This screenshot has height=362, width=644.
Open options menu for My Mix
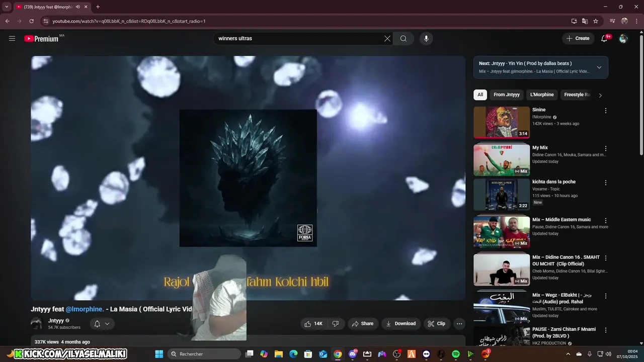click(606, 149)
